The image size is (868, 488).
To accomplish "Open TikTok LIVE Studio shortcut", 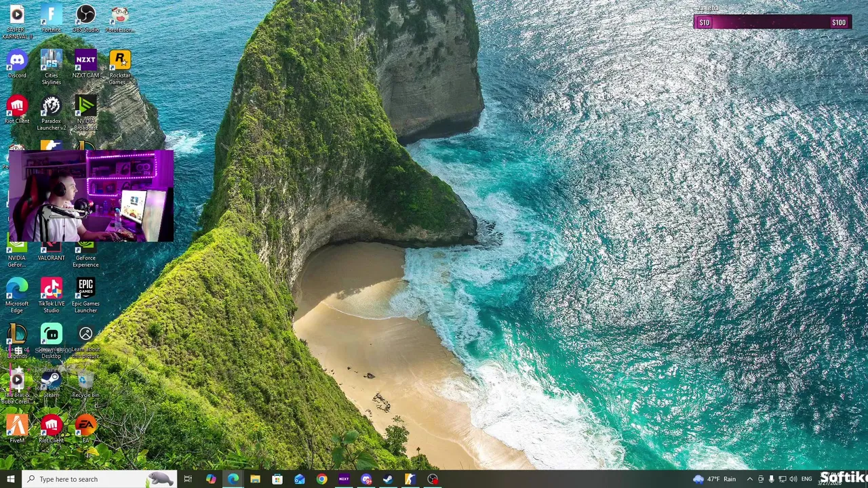I will coord(51,295).
